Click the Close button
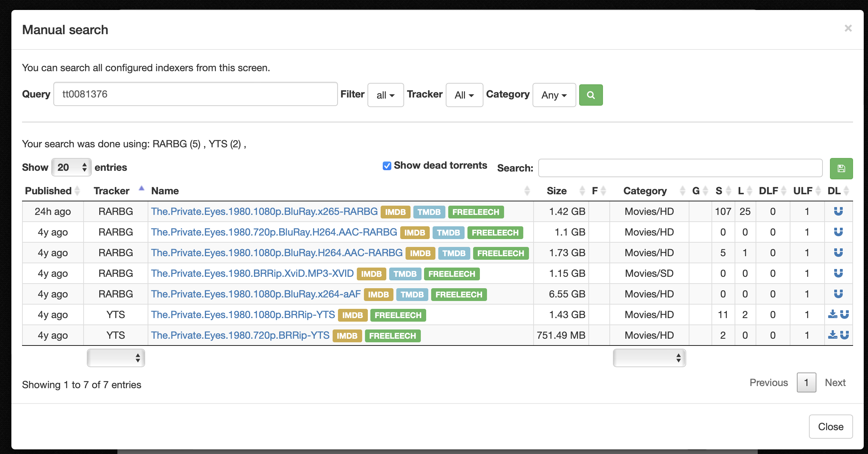Viewport: 868px width, 454px height. [x=831, y=427]
